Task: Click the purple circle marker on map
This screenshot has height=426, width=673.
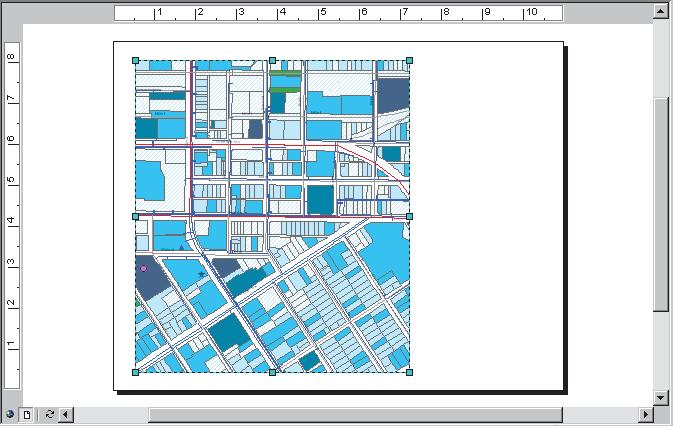Action: [x=144, y=269]
